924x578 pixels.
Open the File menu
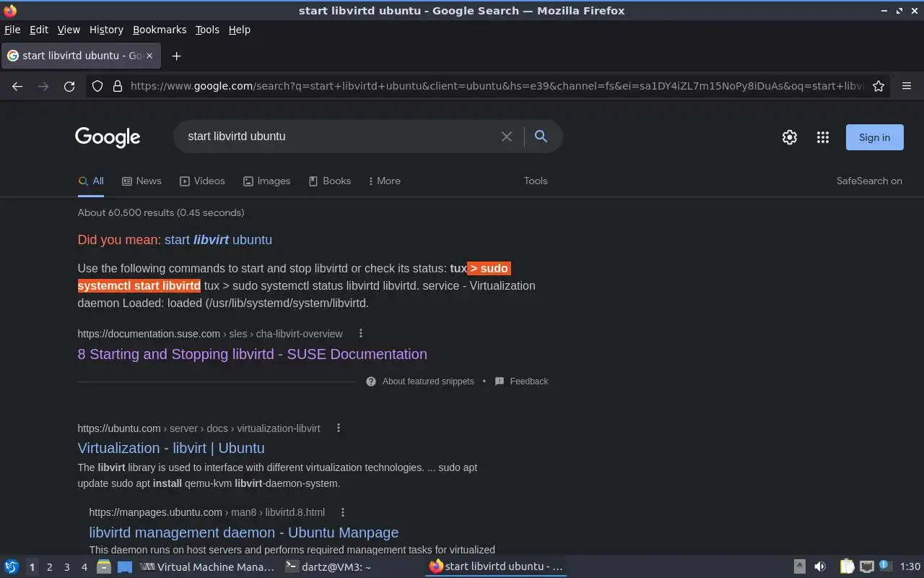12,30
